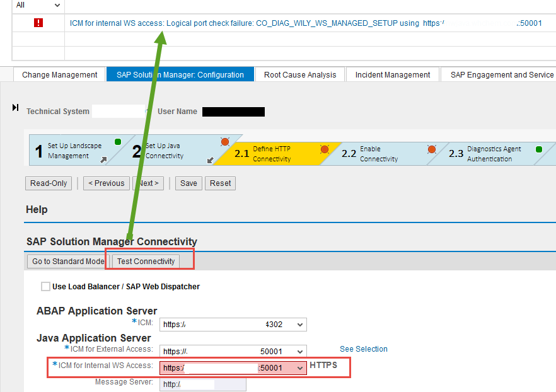Go back with the Previous button
The image size is (556, 392).
[107, 183]
